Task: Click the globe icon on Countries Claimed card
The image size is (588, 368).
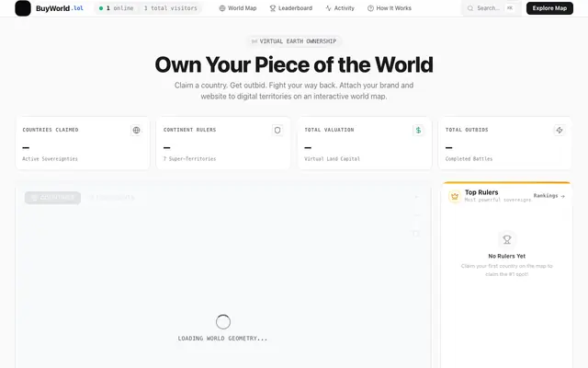Action: 137,131
